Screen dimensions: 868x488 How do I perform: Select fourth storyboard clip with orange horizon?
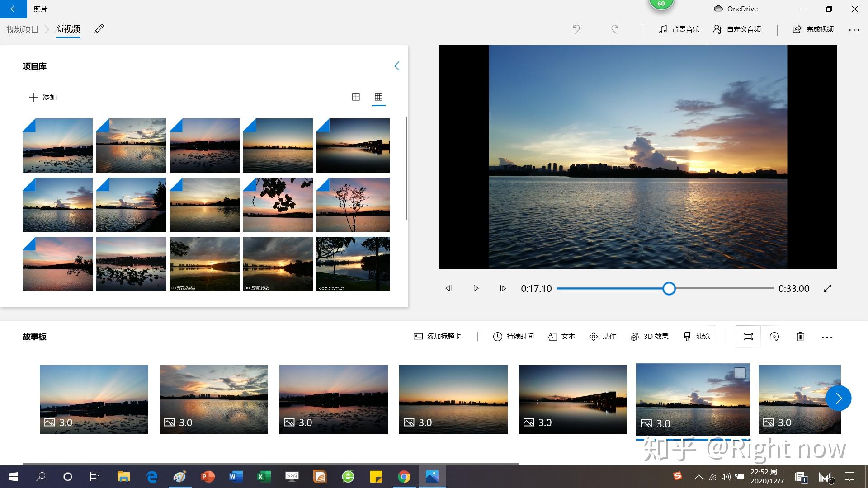click(x=453, y=399)
